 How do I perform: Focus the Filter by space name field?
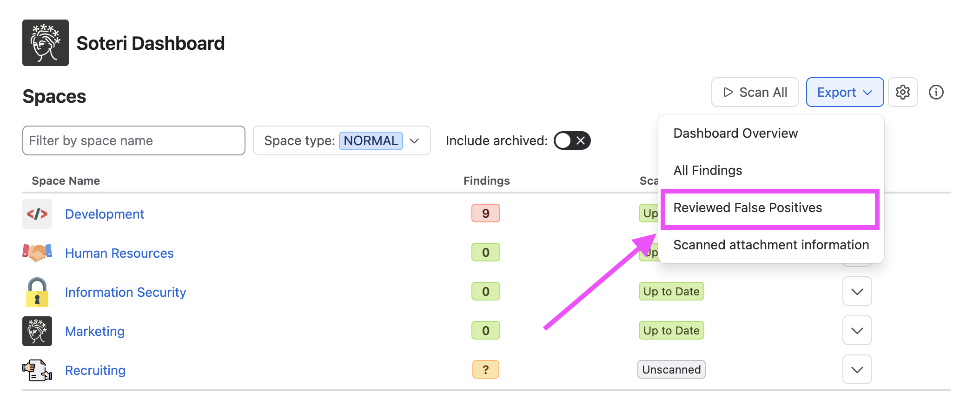pos(134,140)
